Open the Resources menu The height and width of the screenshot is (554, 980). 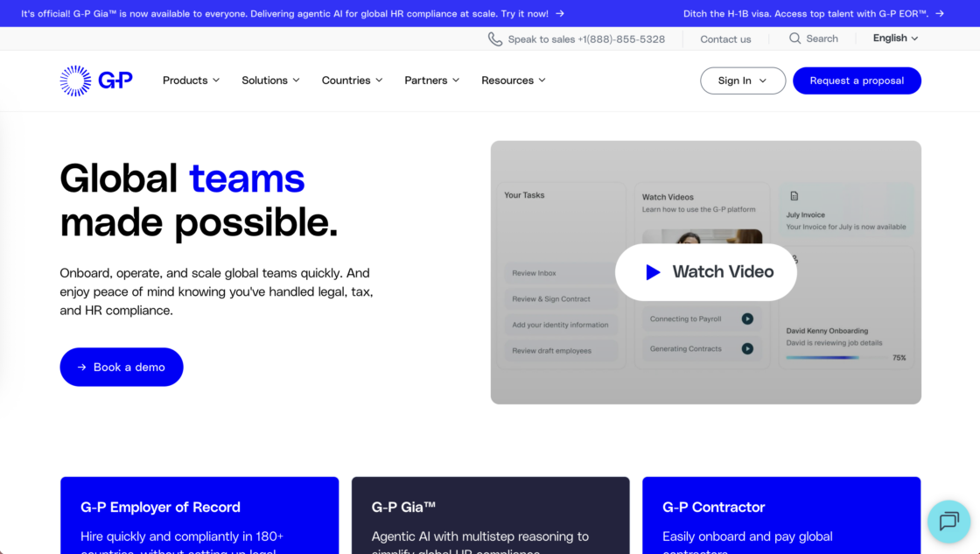click(x=514, y=81)
